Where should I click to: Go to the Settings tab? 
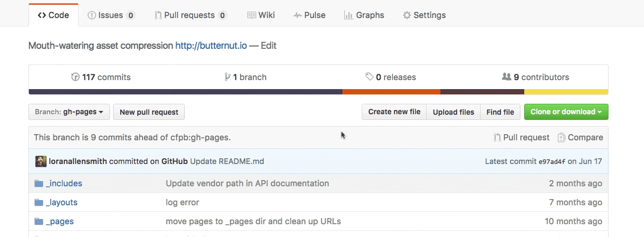[424, 15]
